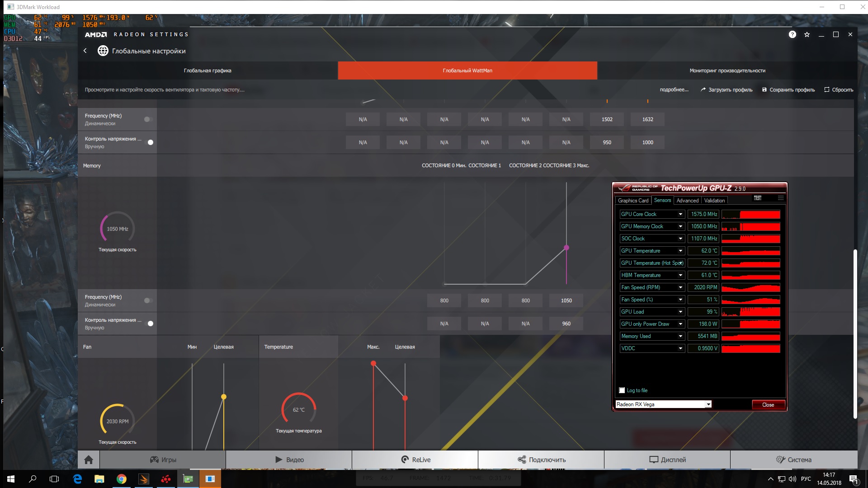Expand GPU Core Clock sensor dropdown
The width and height of the screenshot is (868, 488).
click(x=680, y=214)
